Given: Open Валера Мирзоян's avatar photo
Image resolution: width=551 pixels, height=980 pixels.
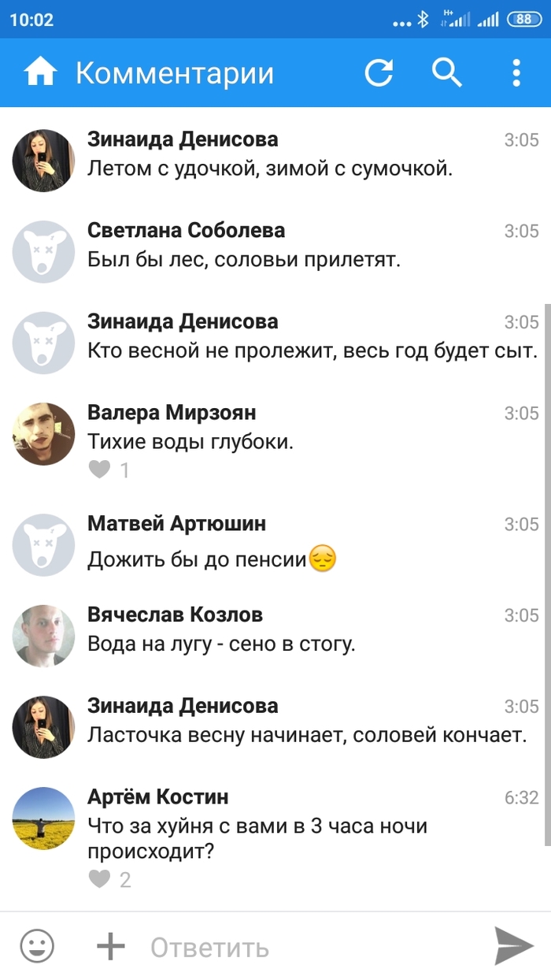Looking at the screenshot, I should 44,434.
